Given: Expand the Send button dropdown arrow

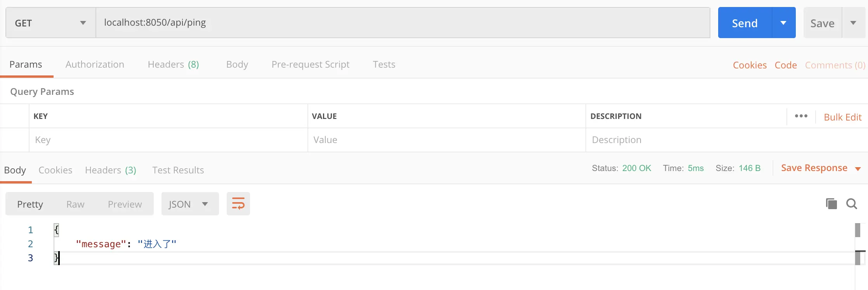Looking at the screenshot, I should click(783, 23).
